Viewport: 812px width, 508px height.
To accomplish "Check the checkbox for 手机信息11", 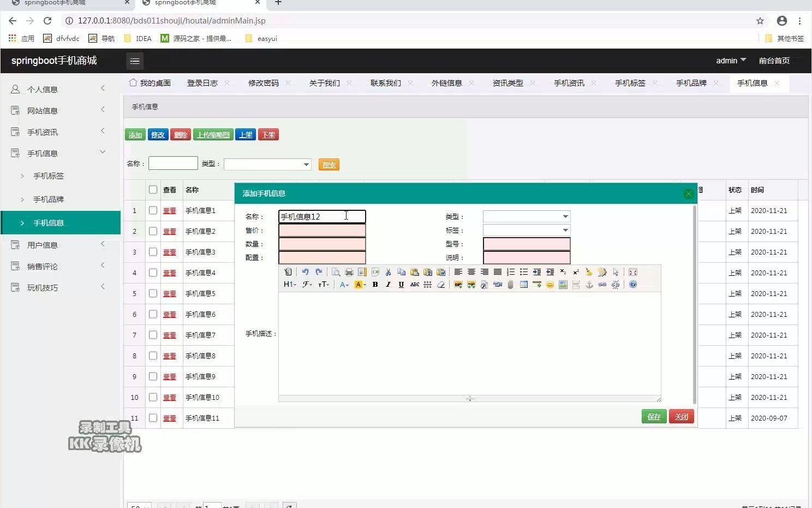I will 153,418.
